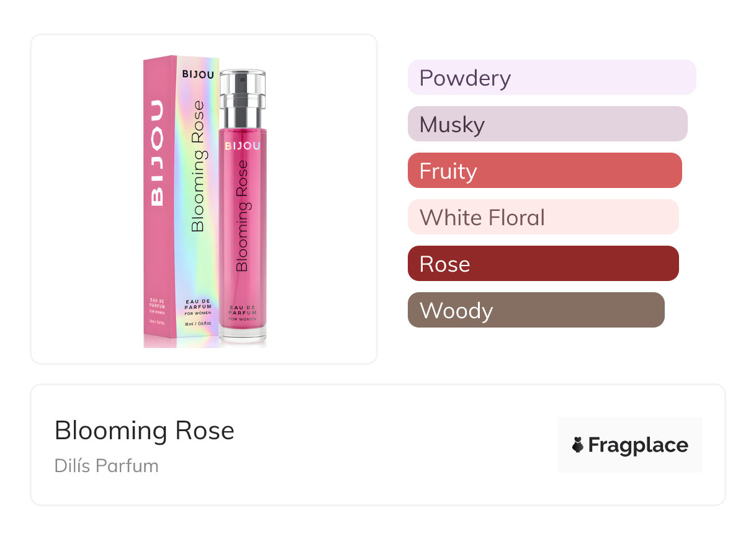
Task: Click 'Blooming Rose' text on the bottle
Action: (x=242, y=216)
